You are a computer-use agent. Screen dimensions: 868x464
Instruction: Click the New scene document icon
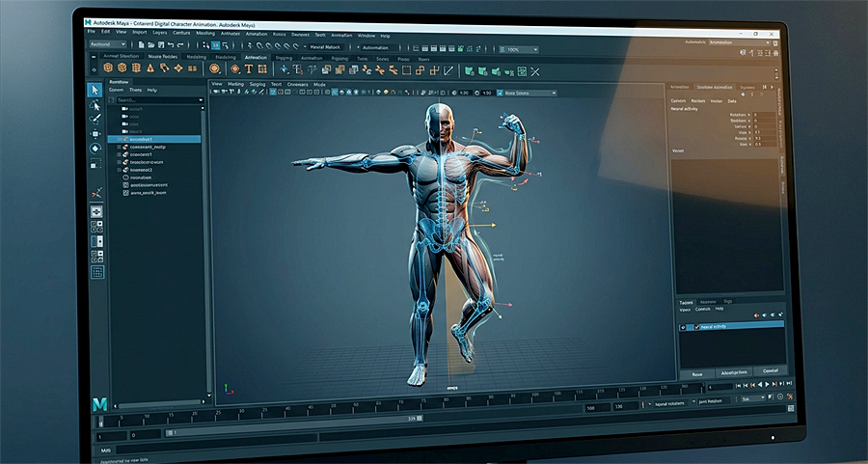point(142,44)
